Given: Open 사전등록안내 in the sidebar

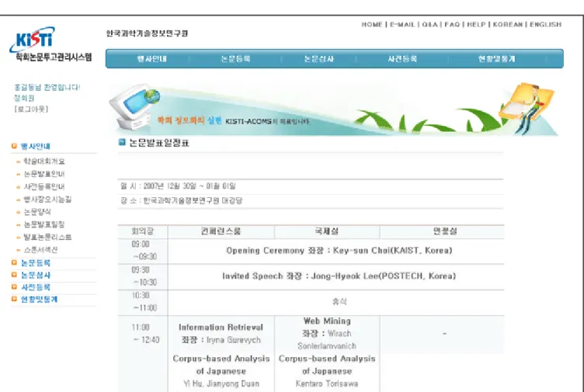Looking at the screenshot, I should click(44, 186).
